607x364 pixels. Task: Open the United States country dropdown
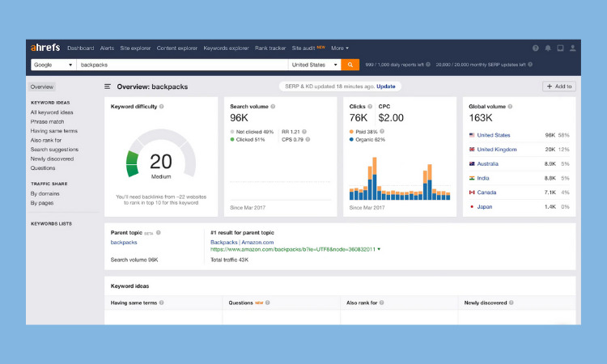(314, 65)
